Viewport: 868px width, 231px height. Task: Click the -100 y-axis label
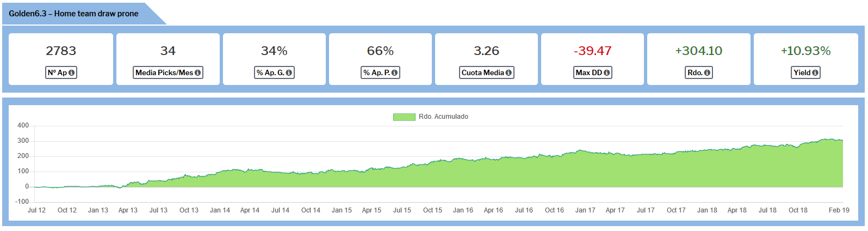pos(22,202)
